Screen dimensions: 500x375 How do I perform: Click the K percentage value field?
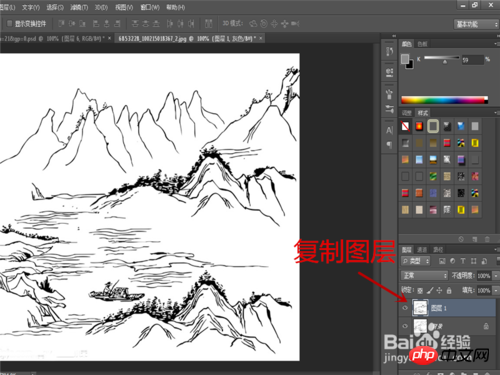tap(472, 60)
